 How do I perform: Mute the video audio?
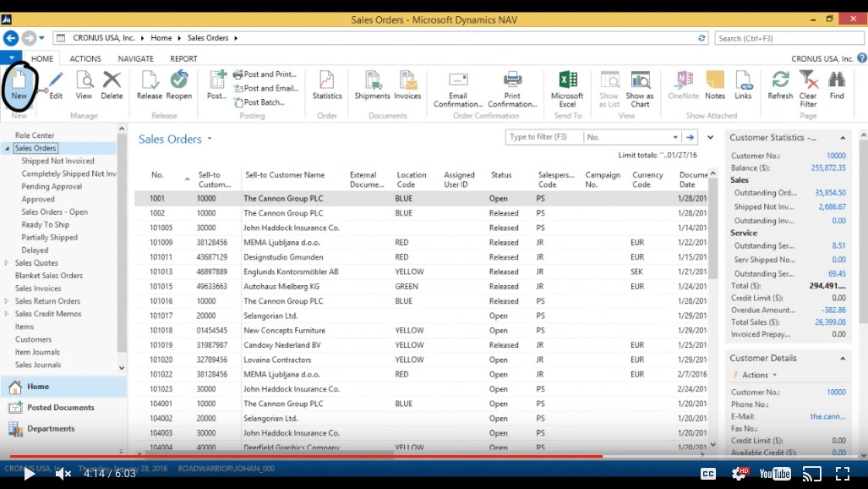[x=63, y=474]
